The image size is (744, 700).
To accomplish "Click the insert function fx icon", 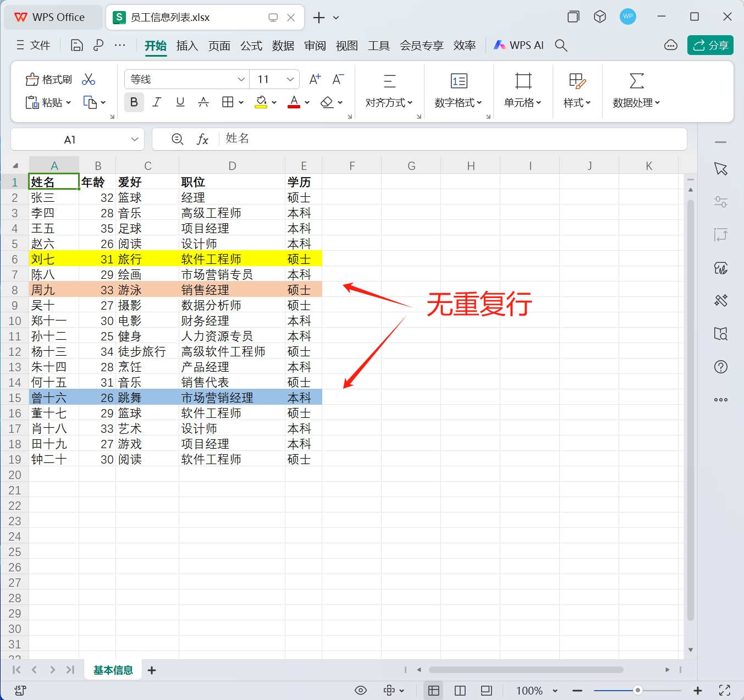I will pyautogui.click(x=202, y=140).
